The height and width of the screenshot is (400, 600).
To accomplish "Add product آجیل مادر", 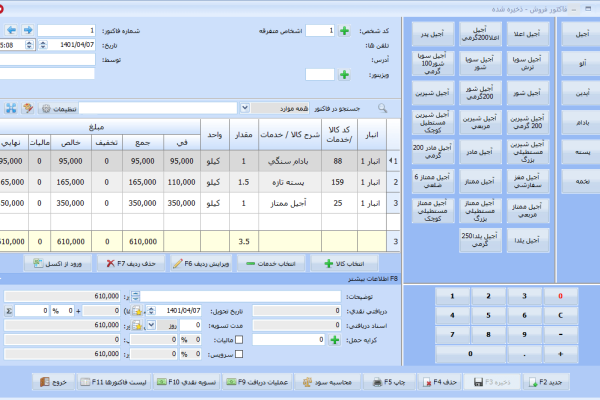I will click(480, 152).
